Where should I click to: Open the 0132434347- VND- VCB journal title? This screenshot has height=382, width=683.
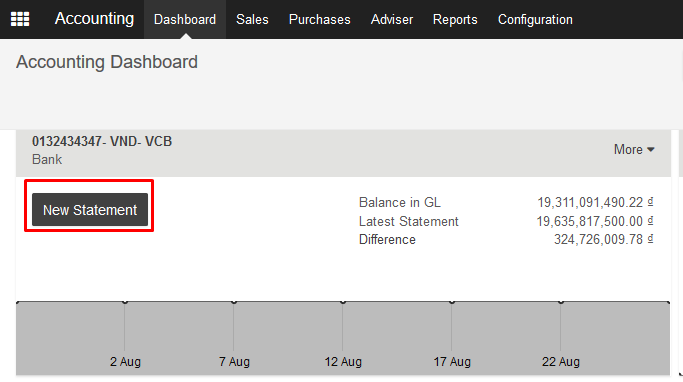(x=102, y=141)
